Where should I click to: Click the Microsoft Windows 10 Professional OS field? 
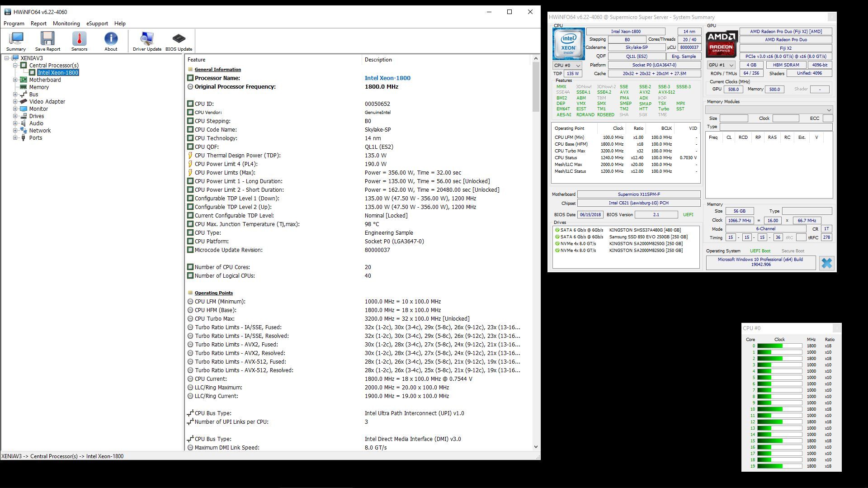point(761,262)
